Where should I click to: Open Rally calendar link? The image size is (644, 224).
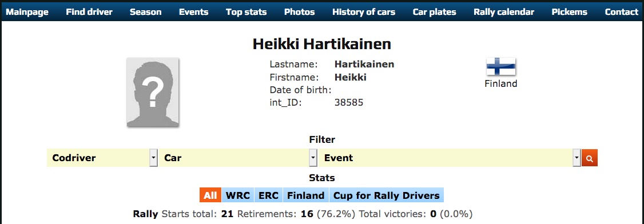click(x=504, y=12)
